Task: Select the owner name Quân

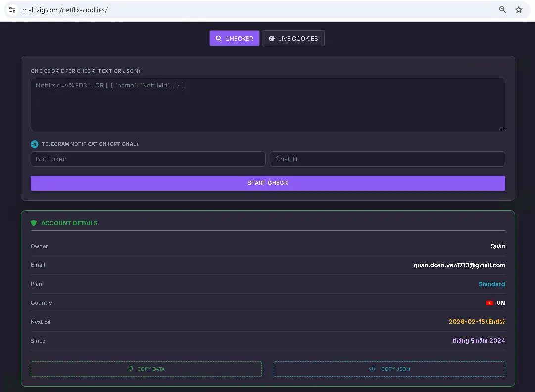Action: tap(498, 246)
